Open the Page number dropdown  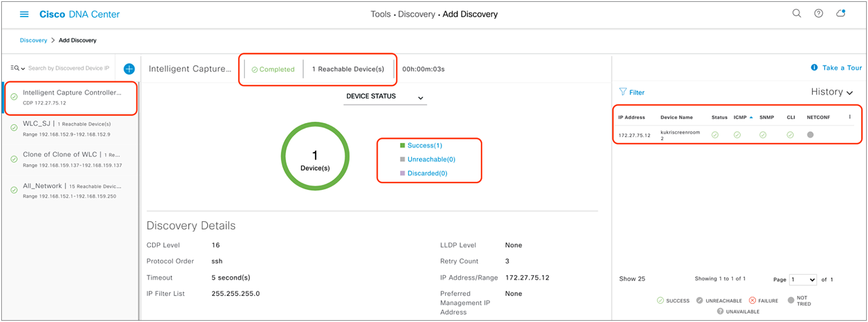pos(803,280)
